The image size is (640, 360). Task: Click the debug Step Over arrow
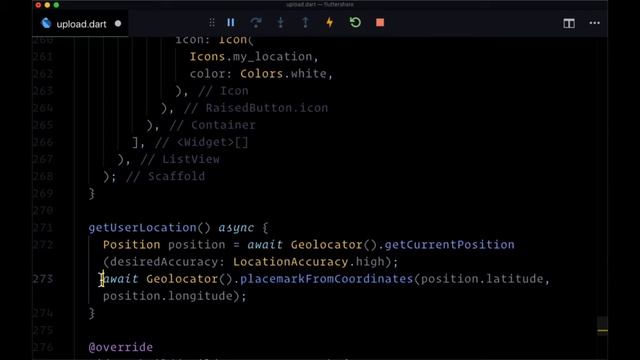(x=256, y=23)
